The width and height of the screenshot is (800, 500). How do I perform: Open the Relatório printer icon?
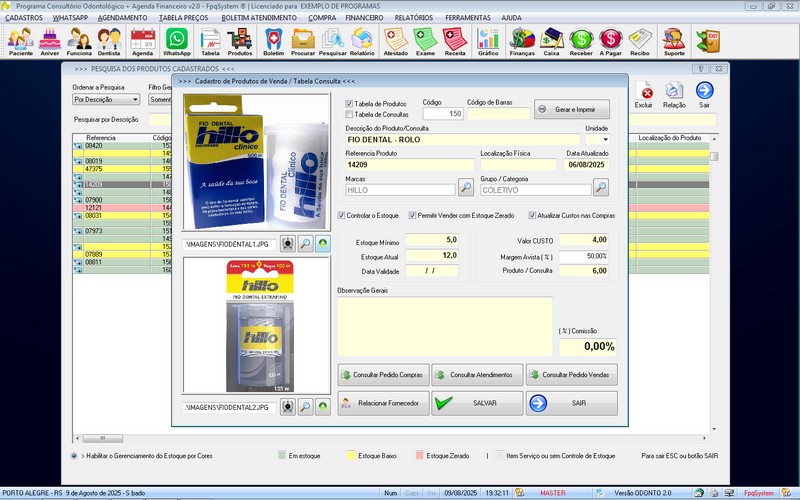tap(362, 41)
